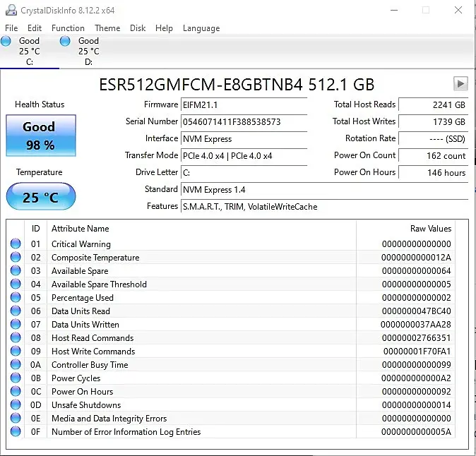Click the Serial Number field
The width and height of the screenshot is (476, 456).
(x=244, y=121)
